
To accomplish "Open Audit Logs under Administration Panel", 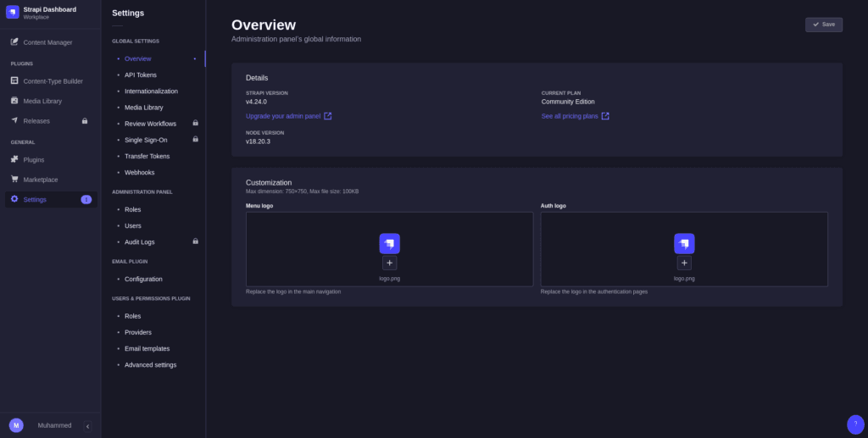I will pos(139,242).
